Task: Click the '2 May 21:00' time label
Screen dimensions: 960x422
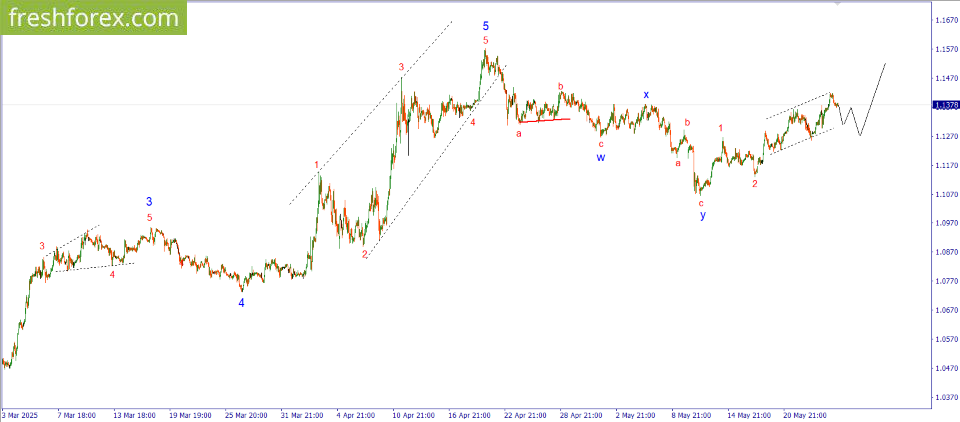Action: 638,415
